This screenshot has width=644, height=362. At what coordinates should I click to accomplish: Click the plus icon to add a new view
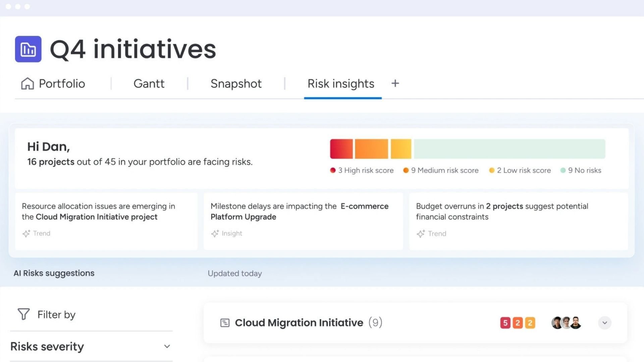[x=395, y=83]
